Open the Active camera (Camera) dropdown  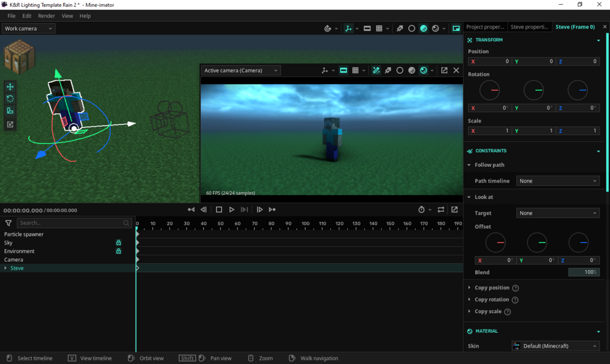click(x=240, y=70)
